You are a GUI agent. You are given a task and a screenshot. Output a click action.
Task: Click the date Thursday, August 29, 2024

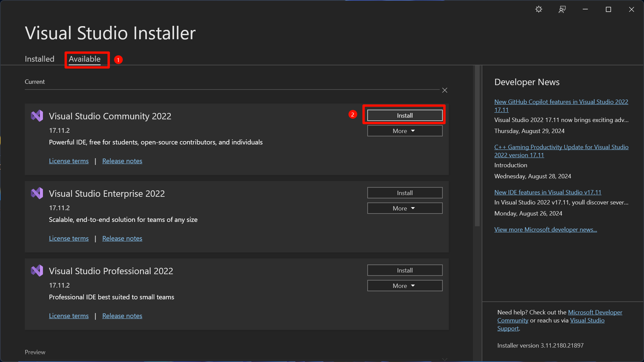tap(529, 131)
